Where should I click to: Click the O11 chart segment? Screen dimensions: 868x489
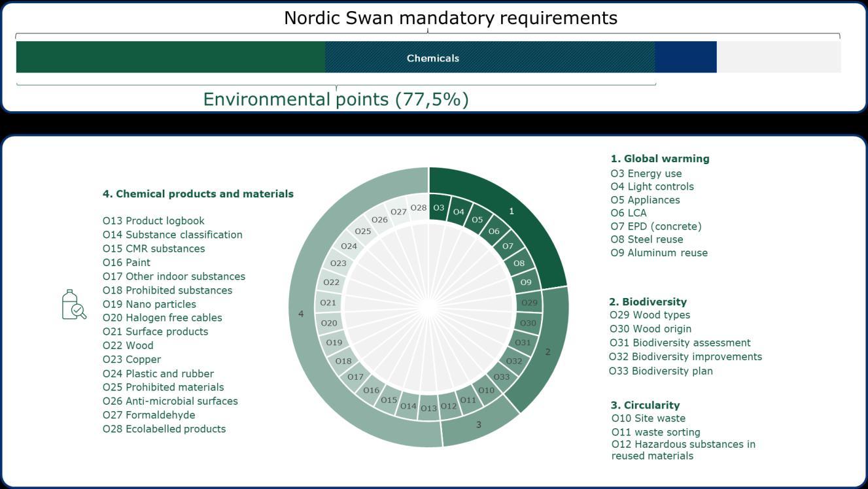[468, 400]
